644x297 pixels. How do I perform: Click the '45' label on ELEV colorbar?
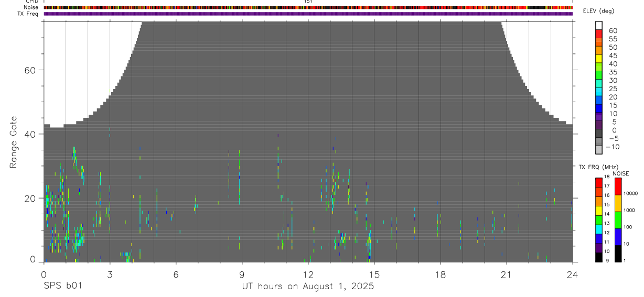(x=613, y=55)
